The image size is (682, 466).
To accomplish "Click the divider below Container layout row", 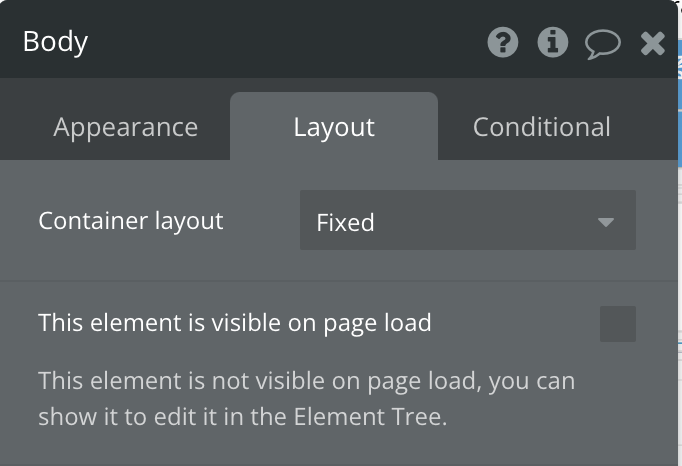I will tap(339, 281).
